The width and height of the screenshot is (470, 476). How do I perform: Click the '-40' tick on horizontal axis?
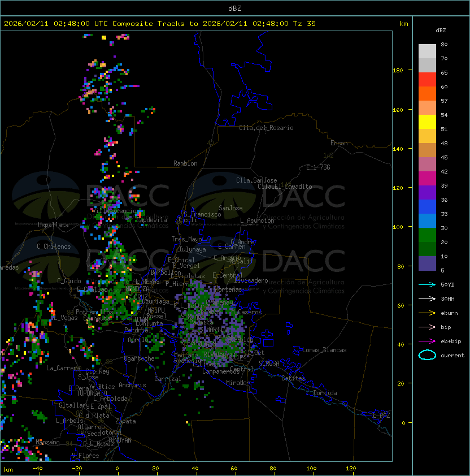point(37,469)
